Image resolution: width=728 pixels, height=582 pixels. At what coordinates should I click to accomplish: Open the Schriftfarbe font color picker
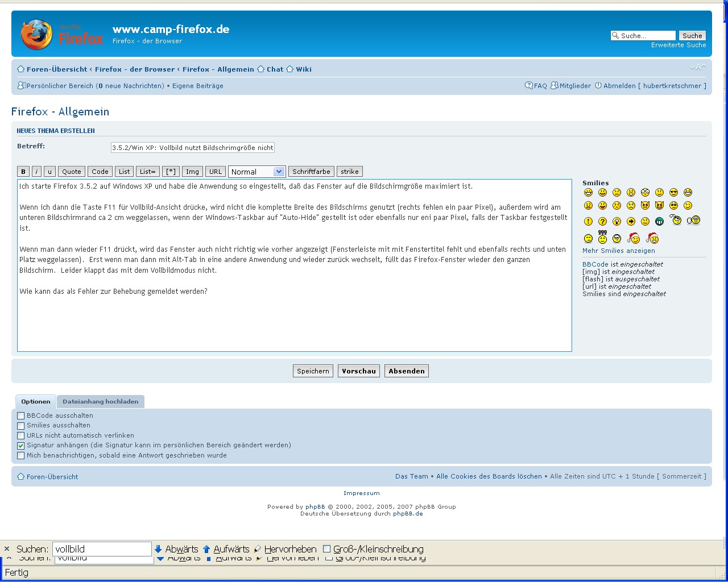coord(311,172)
